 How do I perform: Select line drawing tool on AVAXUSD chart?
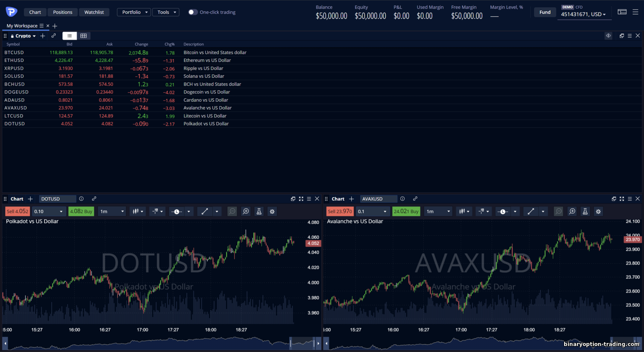pyautogui.click(x=531, y=212)
